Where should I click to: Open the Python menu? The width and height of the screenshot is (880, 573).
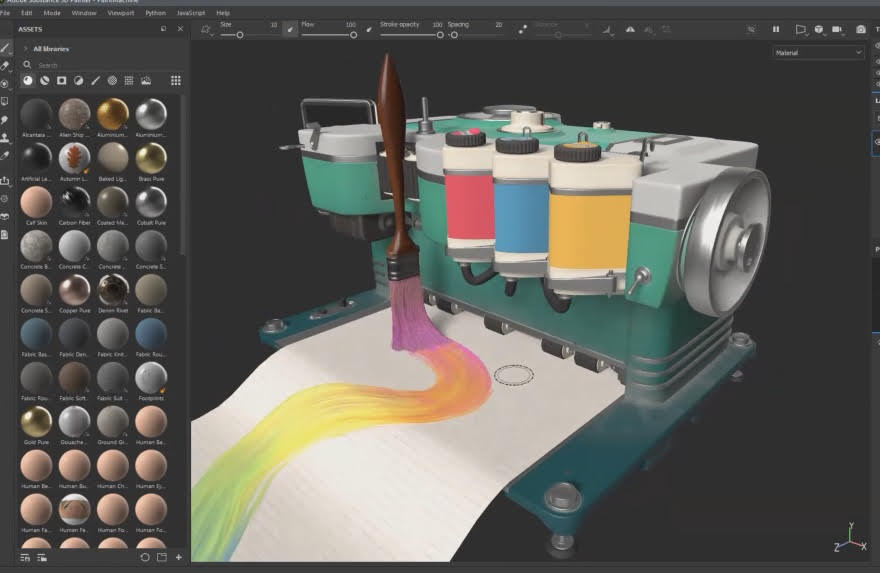coord(155,12)
